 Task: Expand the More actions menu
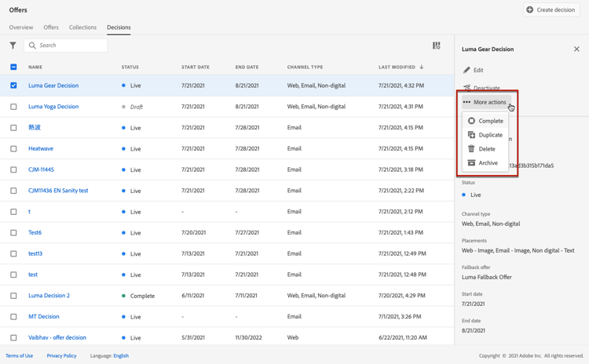tap(485, 102)
